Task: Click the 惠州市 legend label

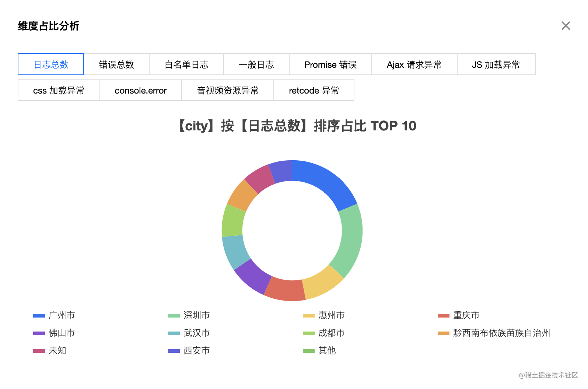Action: pos(332,315)
